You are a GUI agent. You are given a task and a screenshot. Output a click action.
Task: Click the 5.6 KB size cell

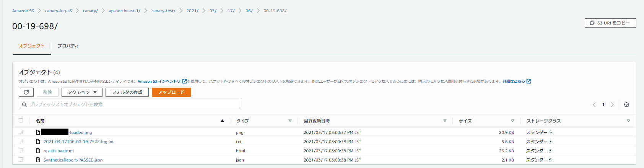pyautogui.click(x=507, y=142)
